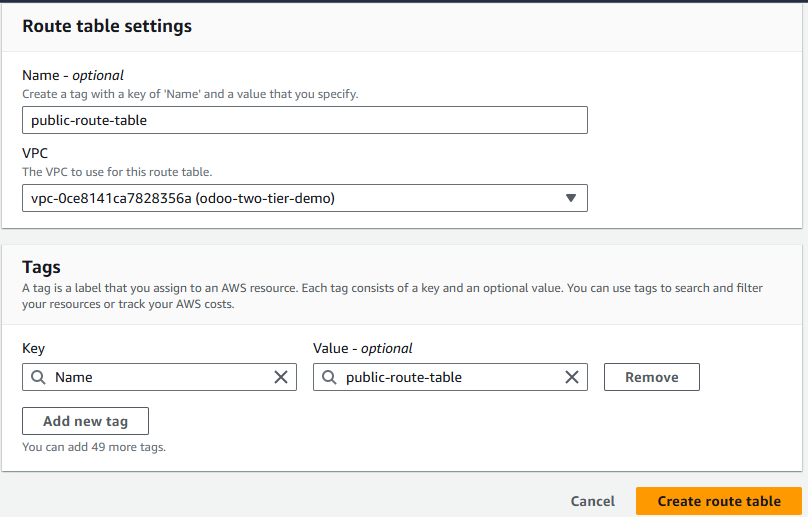Click the 'Route table settings' heading

click(x=107, y=26)
